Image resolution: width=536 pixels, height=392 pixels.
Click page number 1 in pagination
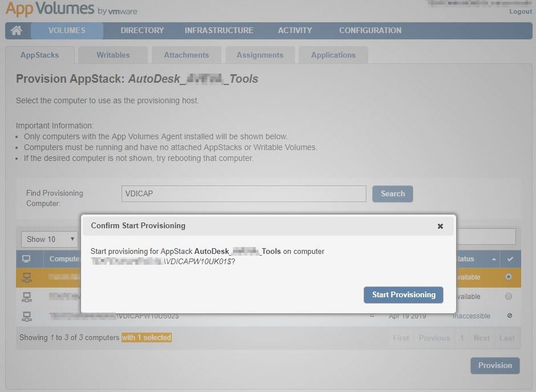tap(462, 338)
